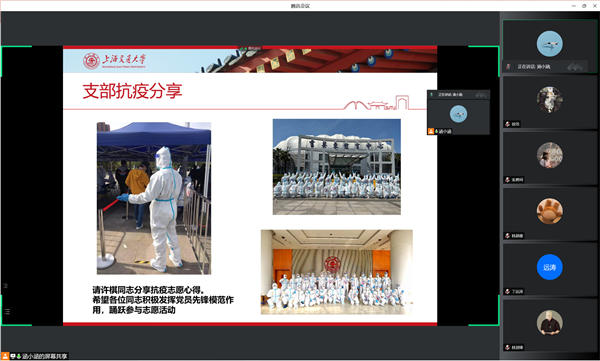This screenshot has width=600, height=361.
Task: Select the orange paw avatar participant
Action: click(x=549, y=211)
